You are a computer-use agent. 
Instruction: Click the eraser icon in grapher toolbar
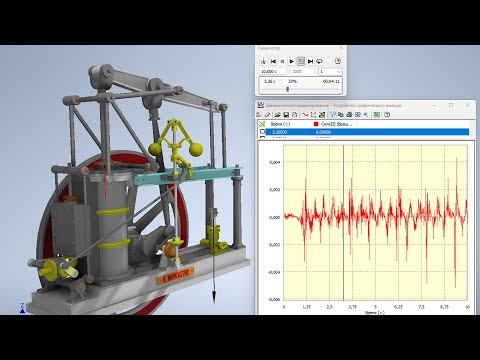pyautogui.click(x=267, y=115)
